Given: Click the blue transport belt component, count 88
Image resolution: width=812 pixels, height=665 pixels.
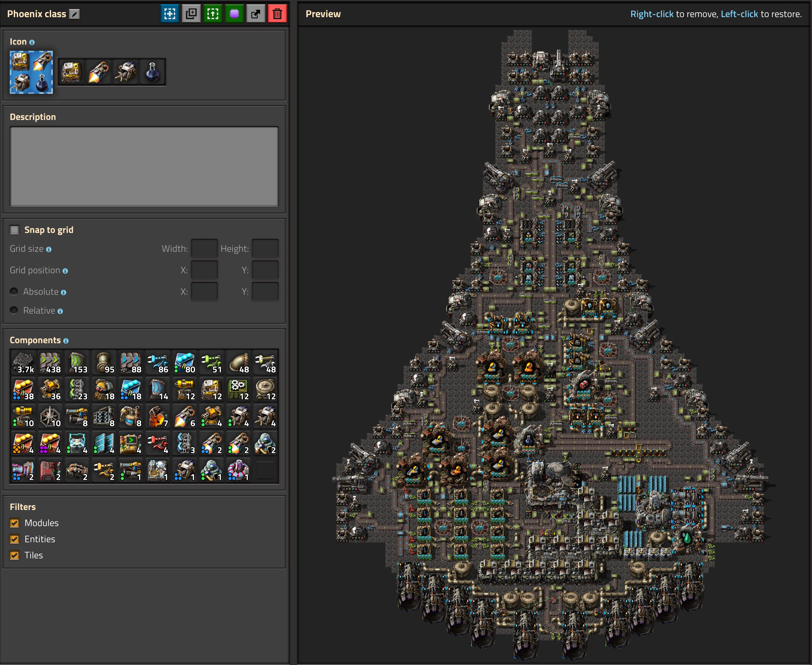Looking at the screenshot, I should point(130,363).
